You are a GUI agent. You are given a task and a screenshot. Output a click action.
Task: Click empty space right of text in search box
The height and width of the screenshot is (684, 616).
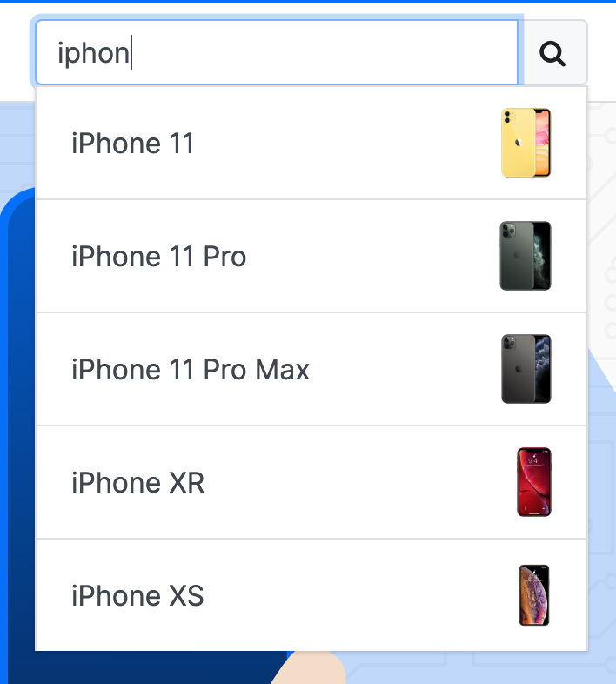tap(323, 52)
